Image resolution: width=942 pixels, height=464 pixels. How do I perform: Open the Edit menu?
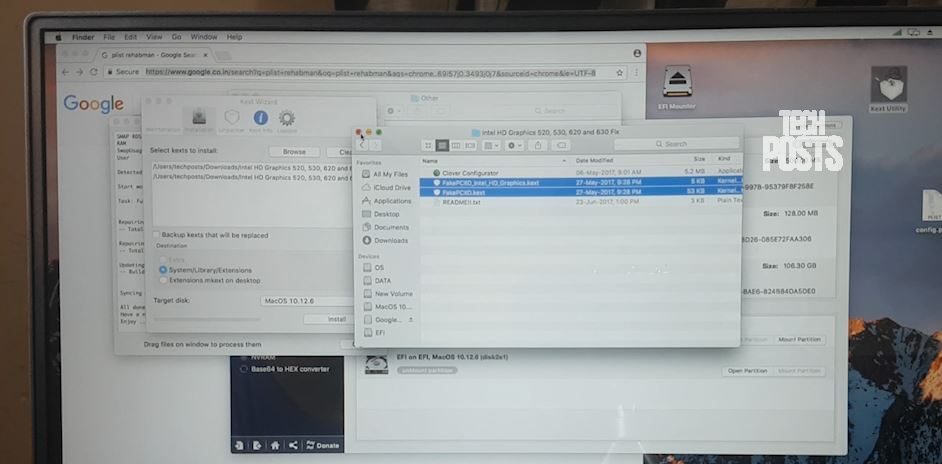click(130, 37)
